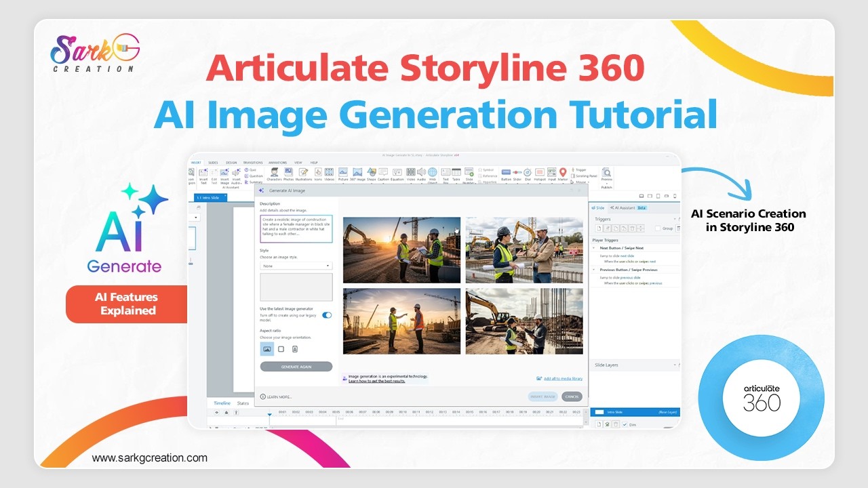Select the portrait aspect ratio option
The image size is (868, 488).
pyautogui.click(x=295, y=349)
